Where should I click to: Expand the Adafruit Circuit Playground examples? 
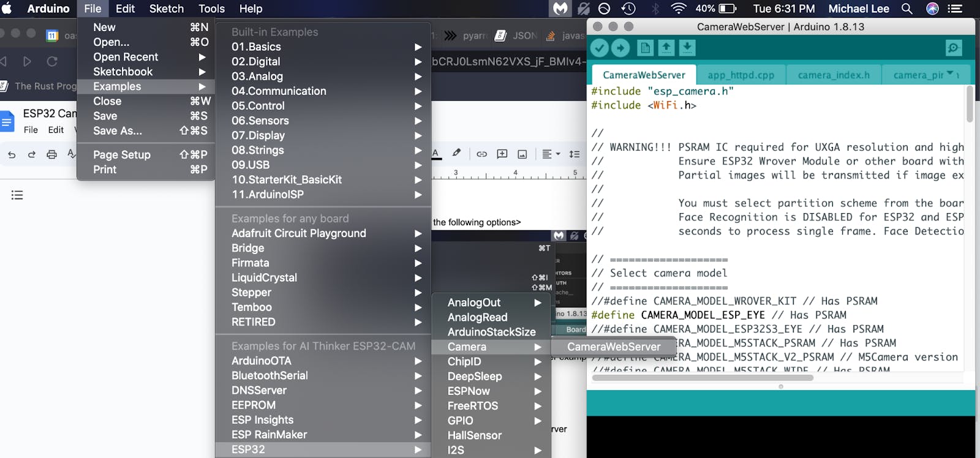point(323,233)
